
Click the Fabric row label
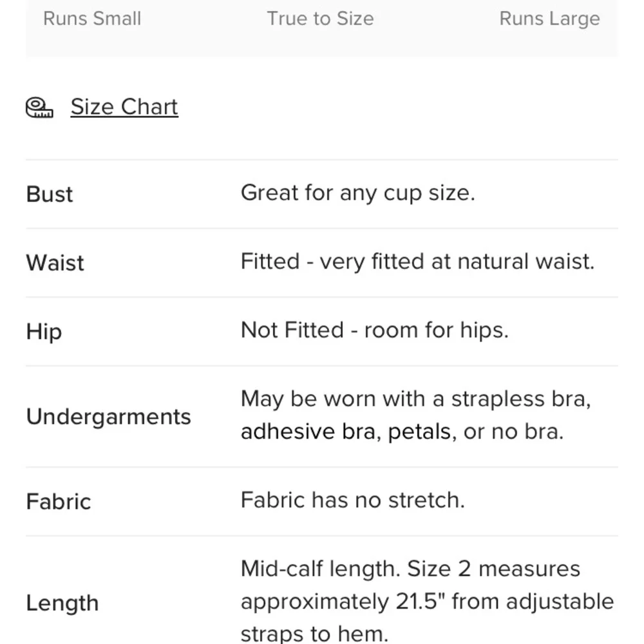(59, 502)
